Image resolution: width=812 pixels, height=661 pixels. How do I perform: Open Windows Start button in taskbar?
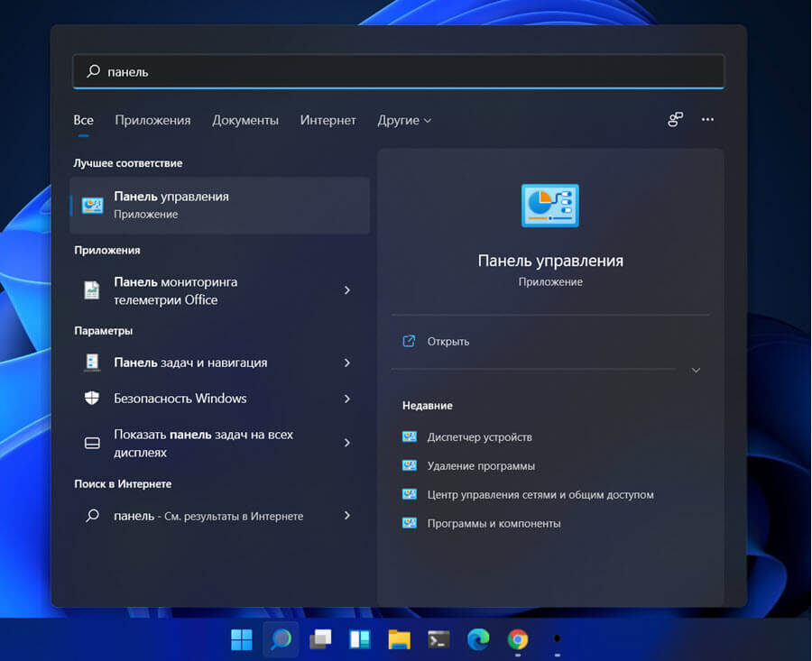tap(241, 639)
